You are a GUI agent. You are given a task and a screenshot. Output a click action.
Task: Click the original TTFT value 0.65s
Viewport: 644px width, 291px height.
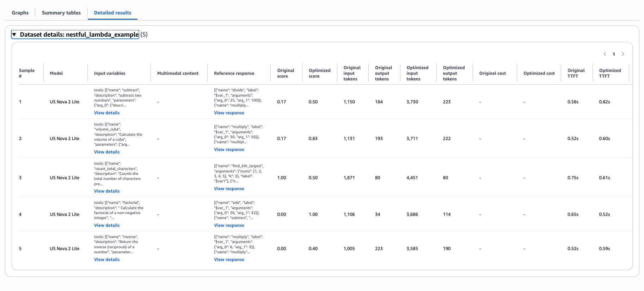click(x=573, y=214)
